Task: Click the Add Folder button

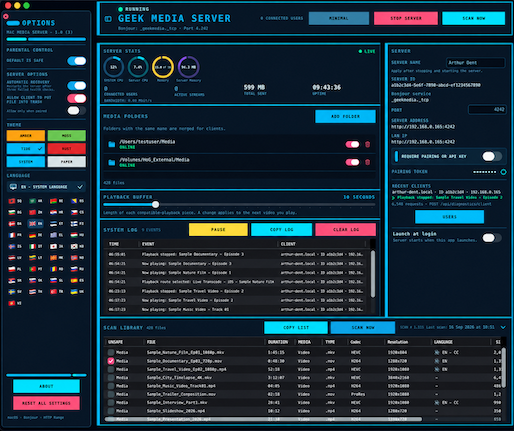Action: point(345,117)
